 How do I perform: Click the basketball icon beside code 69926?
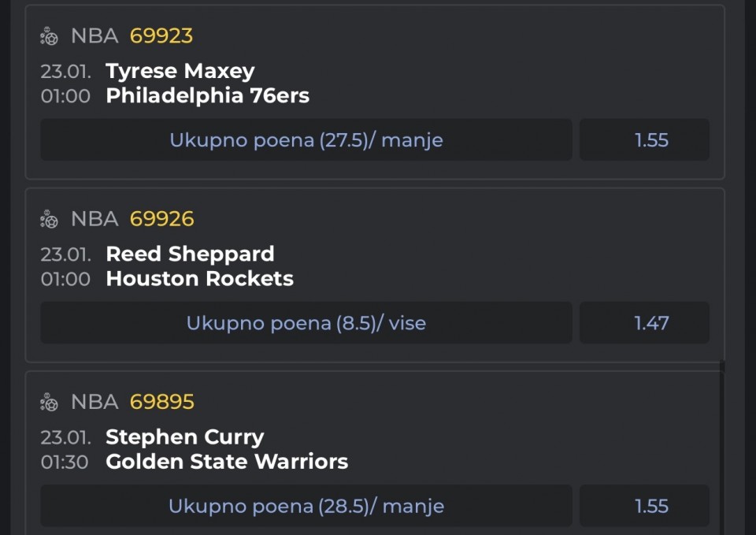click(50, 219)
